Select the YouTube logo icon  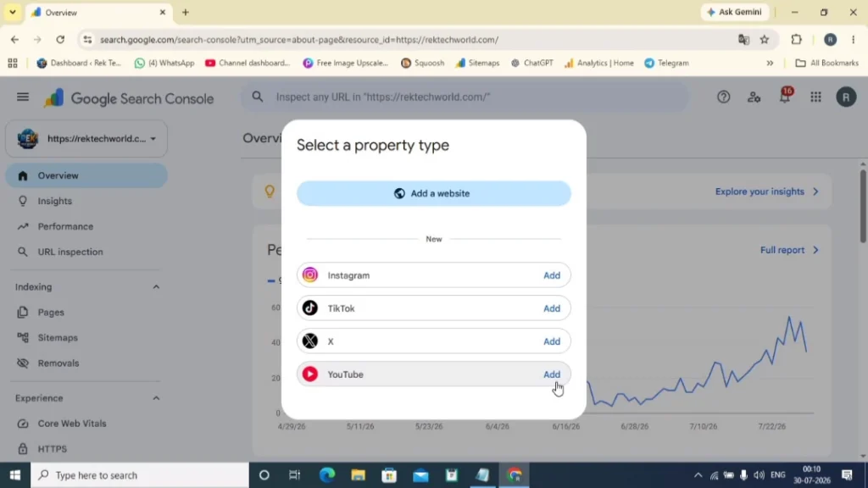(x=310, y=374)
